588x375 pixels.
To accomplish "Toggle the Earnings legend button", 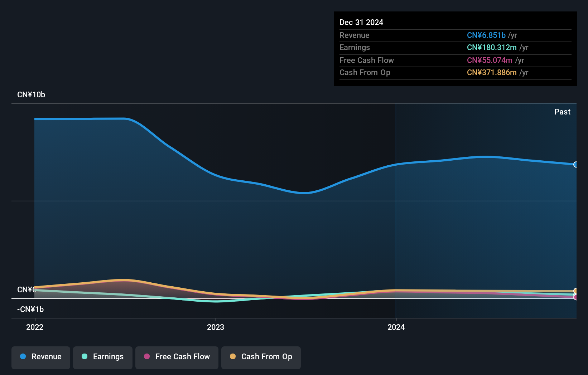I will tap(103, 357).
